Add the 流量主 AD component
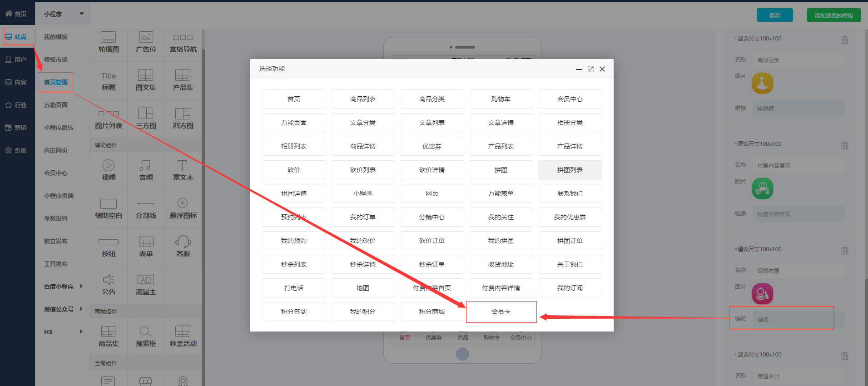 146,285
